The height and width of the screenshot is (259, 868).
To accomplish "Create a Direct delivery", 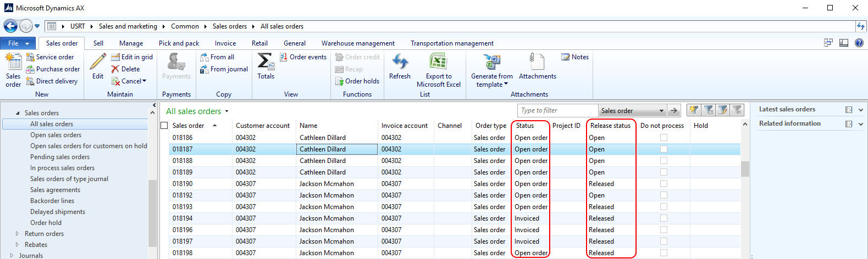I will pyautogui.click(x=52, y=81).
